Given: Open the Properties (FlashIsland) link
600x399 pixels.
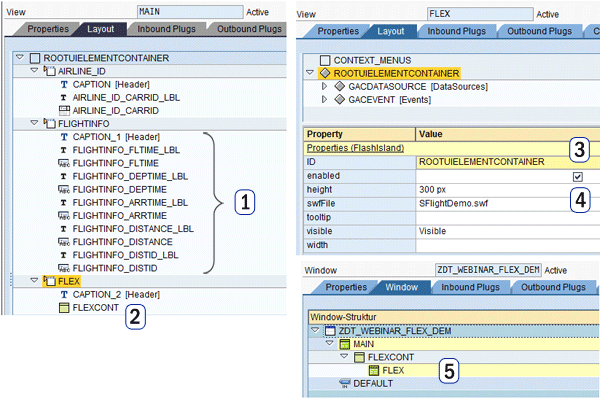Looking at the screenshot, I should click(355, 148).
